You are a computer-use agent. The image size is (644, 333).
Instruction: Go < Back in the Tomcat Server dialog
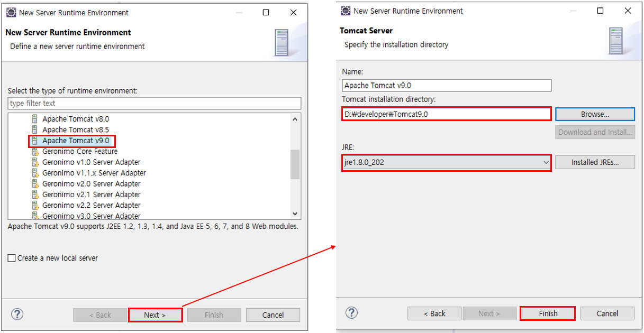[x=434, y=313]
